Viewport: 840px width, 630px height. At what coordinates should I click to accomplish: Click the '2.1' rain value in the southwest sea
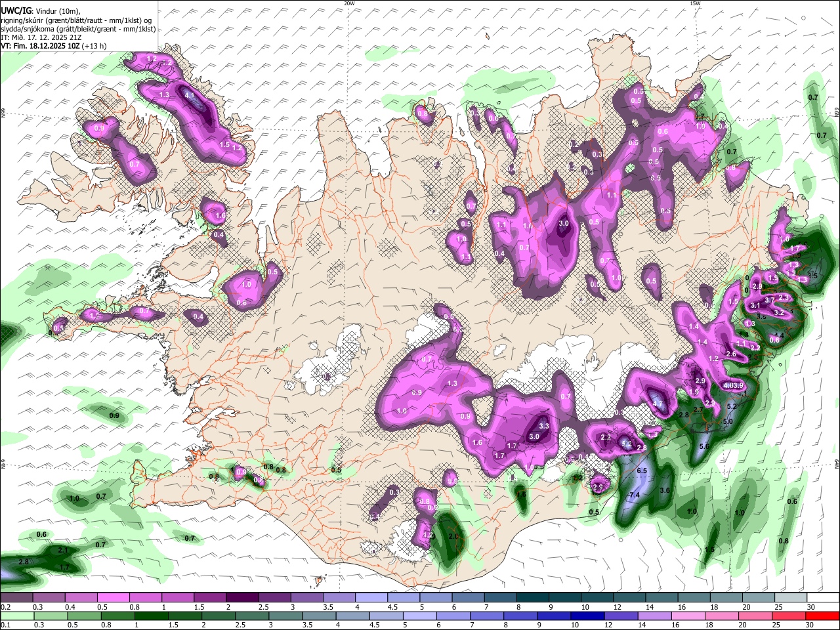tap(63, 550)
